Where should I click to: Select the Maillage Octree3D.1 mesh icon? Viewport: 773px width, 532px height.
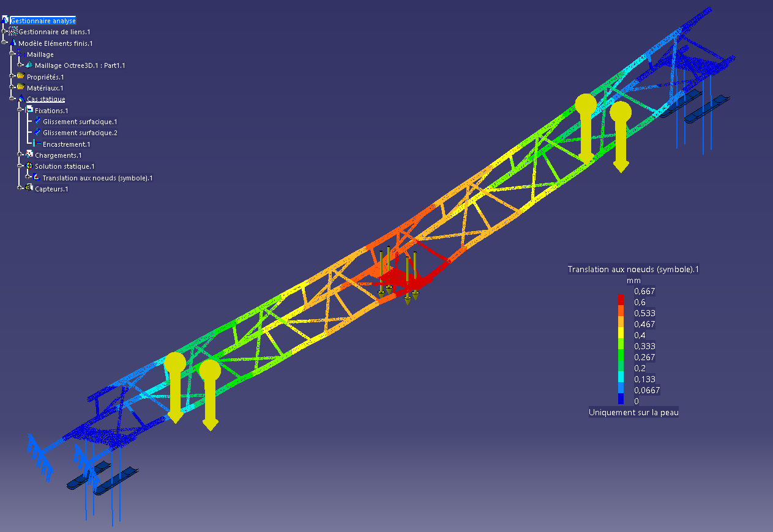coord(29,65)
